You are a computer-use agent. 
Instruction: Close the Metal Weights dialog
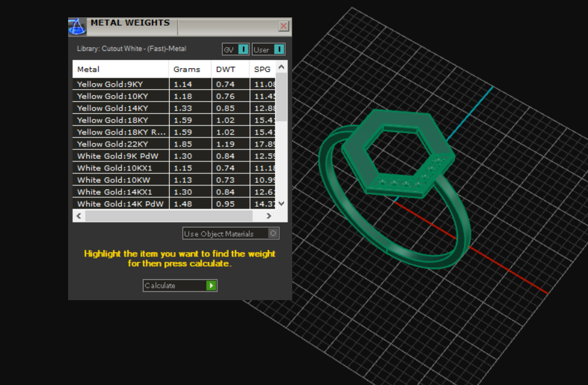(284, 26)
